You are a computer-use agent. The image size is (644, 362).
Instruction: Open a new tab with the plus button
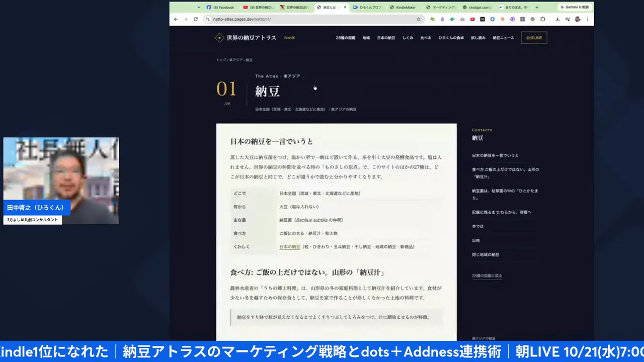click(x=537, y=8)
